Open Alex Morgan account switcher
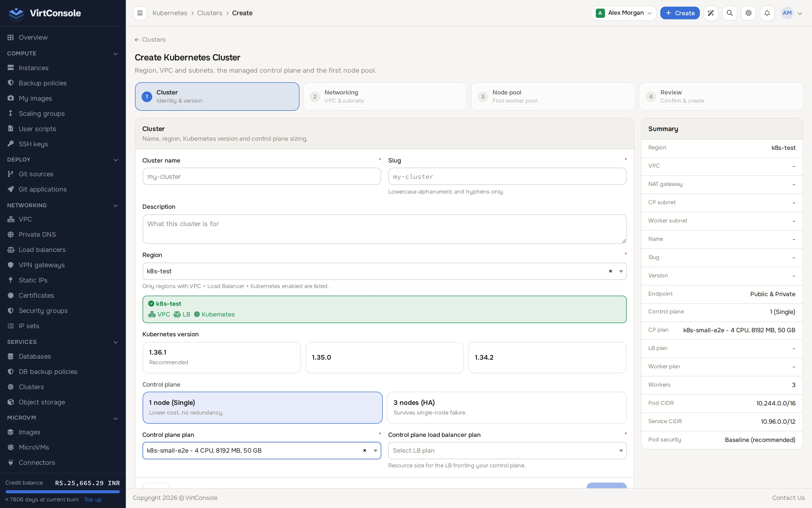This screenshot has width=812, height=508. point(623,13)
